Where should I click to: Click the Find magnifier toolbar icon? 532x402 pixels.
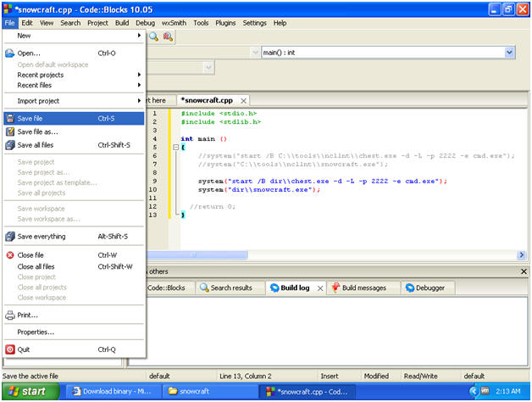click(x=153, y=36)
